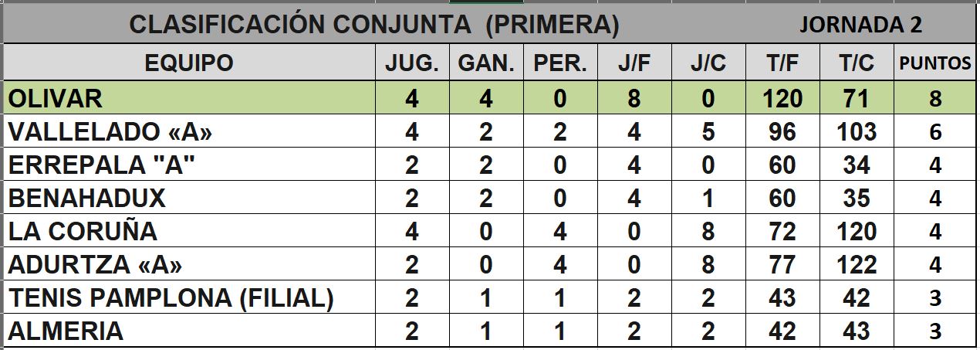Click the CLASIFICACIÓN CONJUNTA (PRIMERA) title cell
The width and height of the screenshot is (980, 350).
(374, 25)
